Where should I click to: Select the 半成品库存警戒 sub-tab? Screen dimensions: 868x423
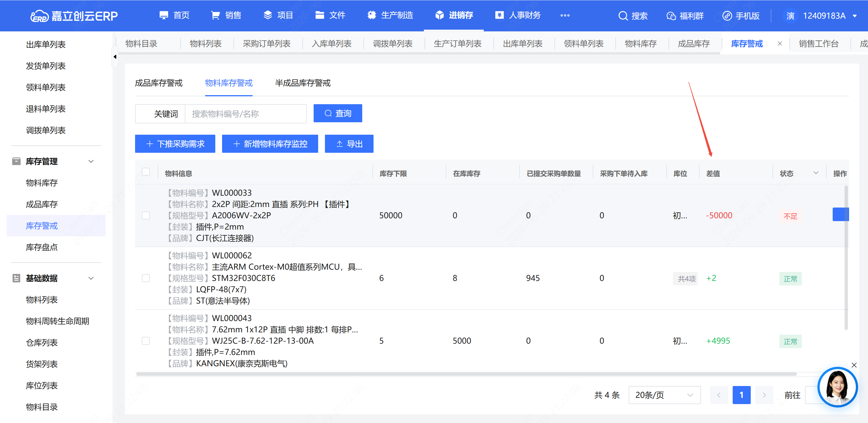[x=303, y=83]
